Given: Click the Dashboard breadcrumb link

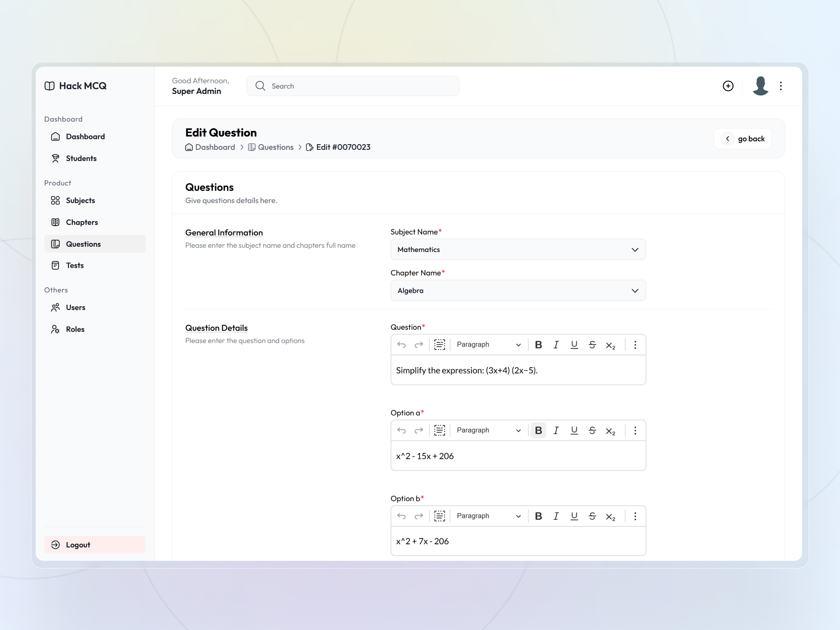Looking at the screenshot, I should (x=215, y=147).
